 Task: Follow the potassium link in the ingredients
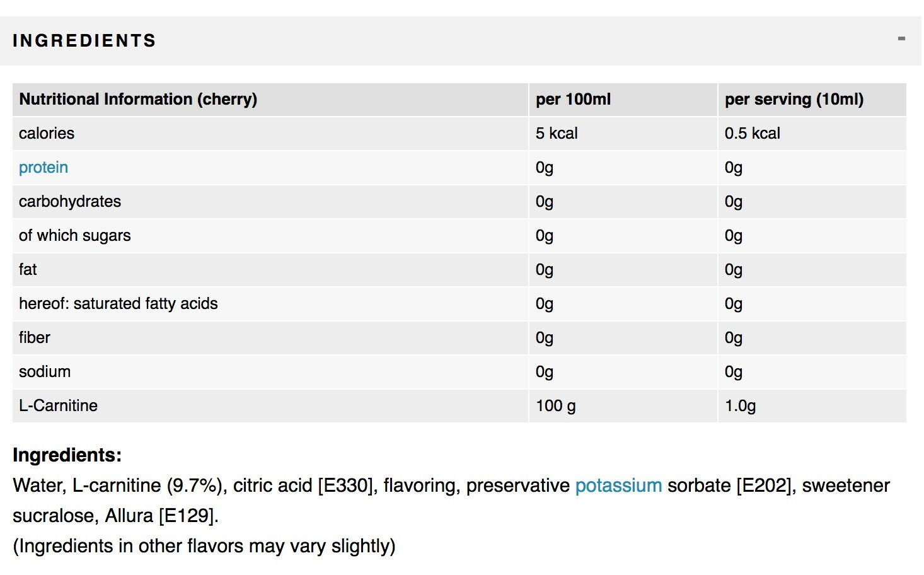point(618,485)
